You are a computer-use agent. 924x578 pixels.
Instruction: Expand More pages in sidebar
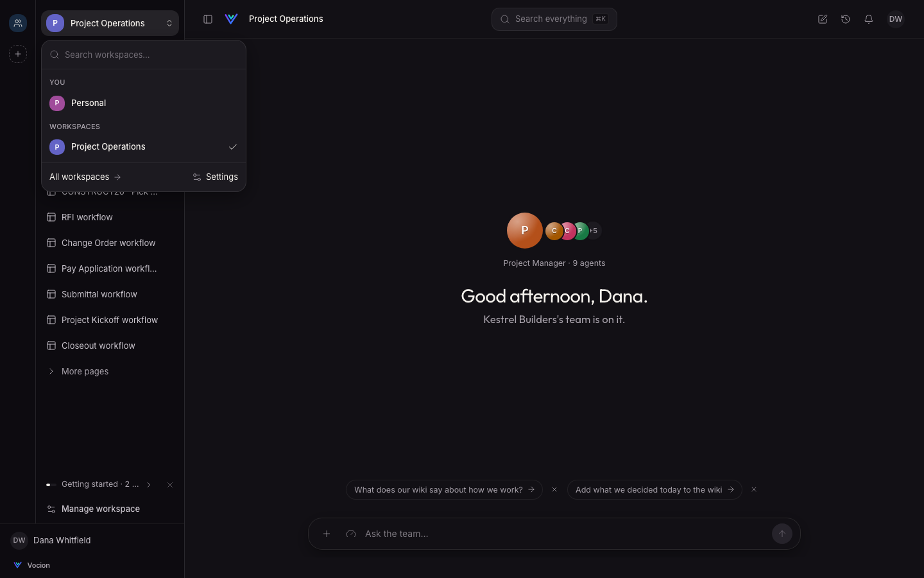click(110, 371)
